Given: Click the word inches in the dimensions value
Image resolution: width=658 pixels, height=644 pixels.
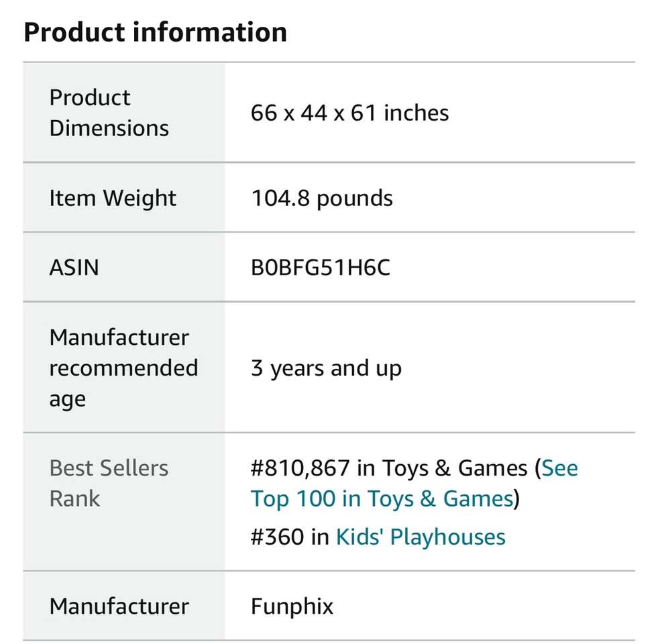Looking at the screenshot, I should point(416,113).
